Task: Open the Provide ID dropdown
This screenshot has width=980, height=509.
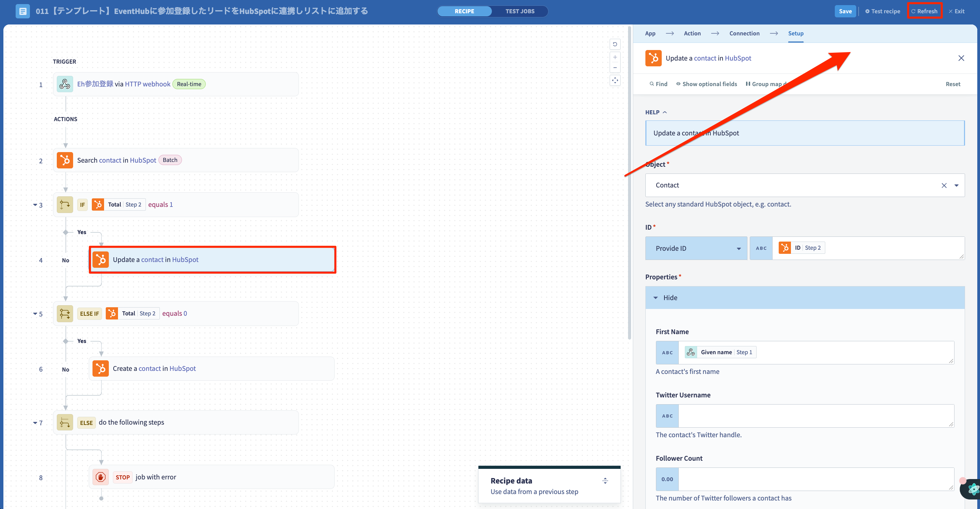Action: 696,248
